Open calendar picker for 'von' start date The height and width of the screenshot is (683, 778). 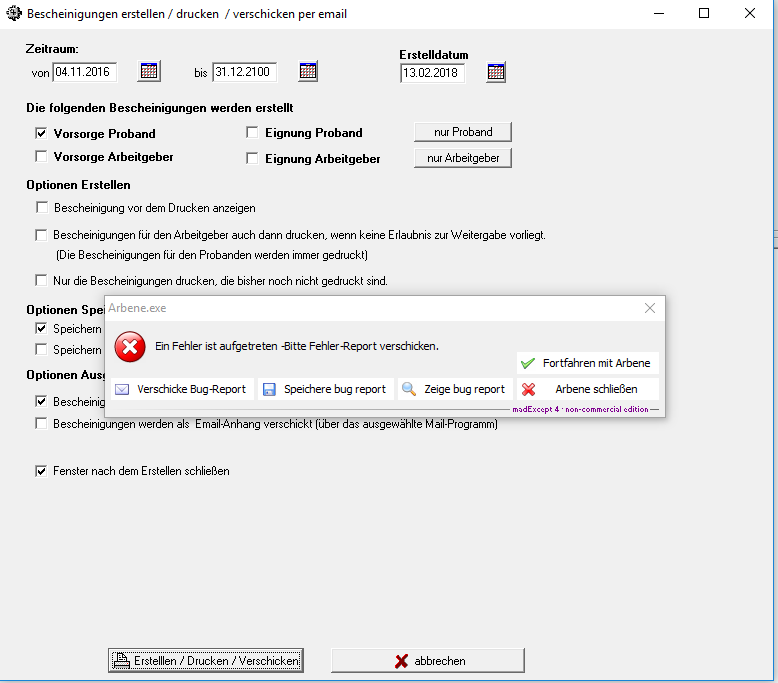149,71
